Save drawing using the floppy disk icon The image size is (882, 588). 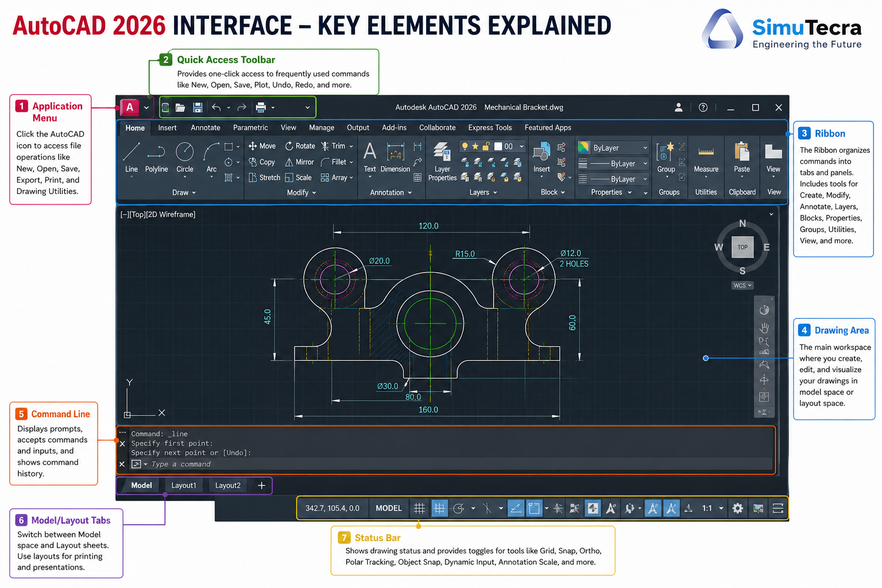click(x=198, y=107)
